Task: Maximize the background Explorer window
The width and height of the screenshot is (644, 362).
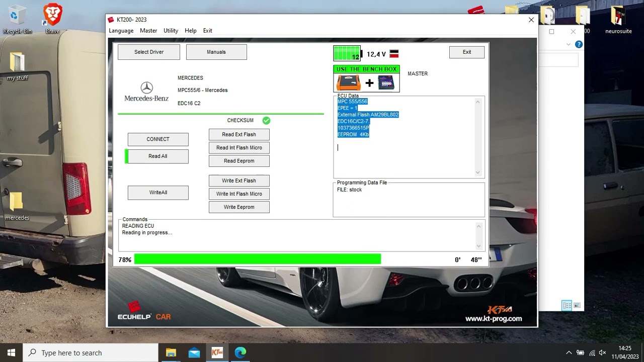Action: 551,31
